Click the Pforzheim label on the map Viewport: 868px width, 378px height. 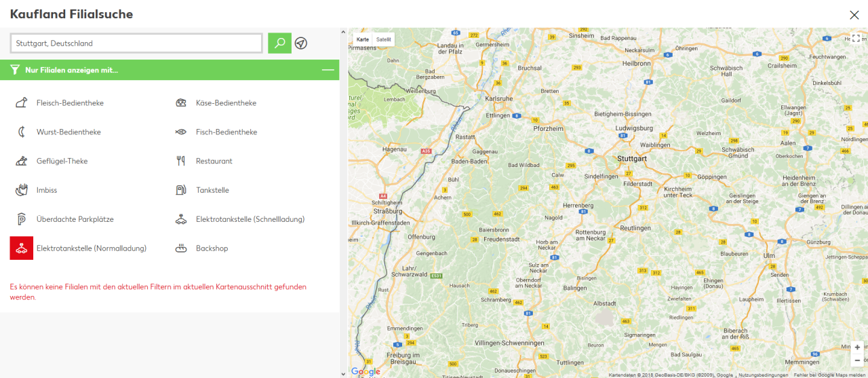[x=549, y=128]
